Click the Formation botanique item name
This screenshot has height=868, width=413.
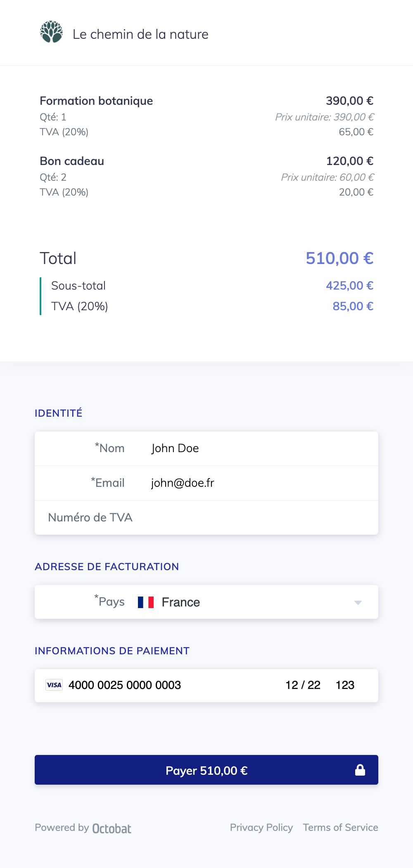[x=96, y=101]
